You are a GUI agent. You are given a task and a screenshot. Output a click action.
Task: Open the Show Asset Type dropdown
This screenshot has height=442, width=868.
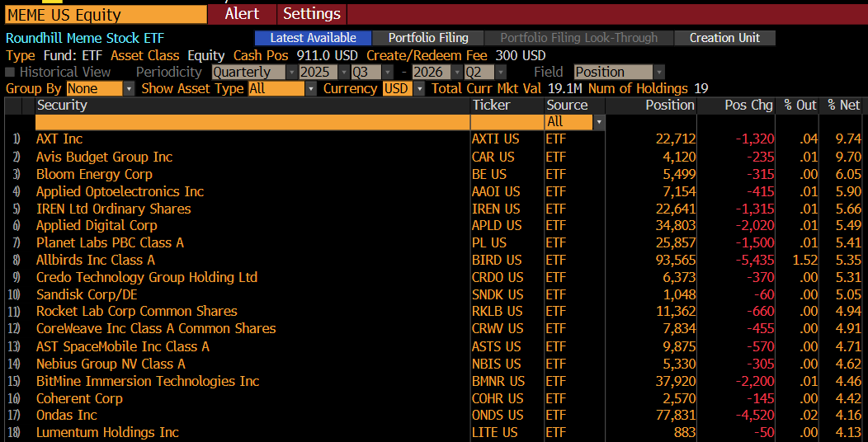point(282,88)
